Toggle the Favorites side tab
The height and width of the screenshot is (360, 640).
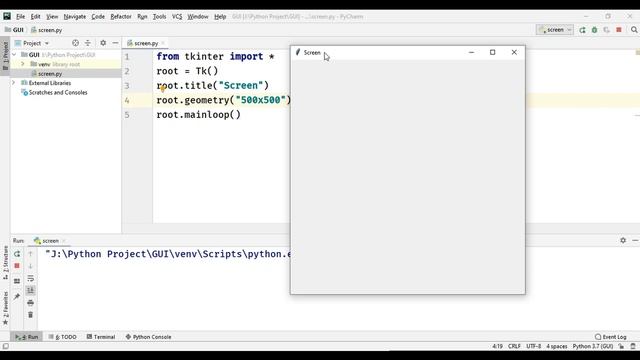point(5,308)
